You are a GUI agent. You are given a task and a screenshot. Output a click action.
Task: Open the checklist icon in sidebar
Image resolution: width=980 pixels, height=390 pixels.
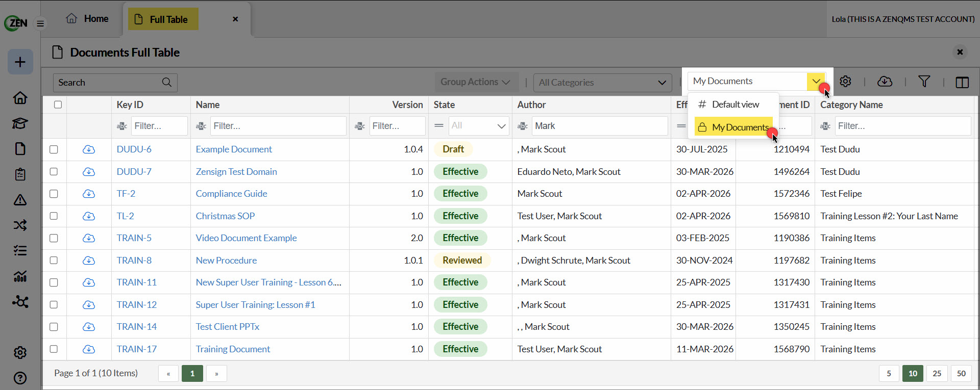pos(20,251)
